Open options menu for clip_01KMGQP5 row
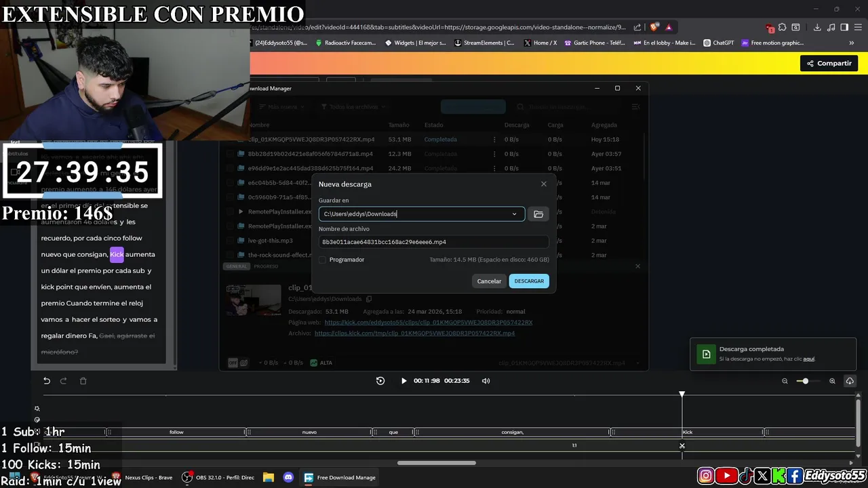The image size is (868, 488). pos(494,140)
